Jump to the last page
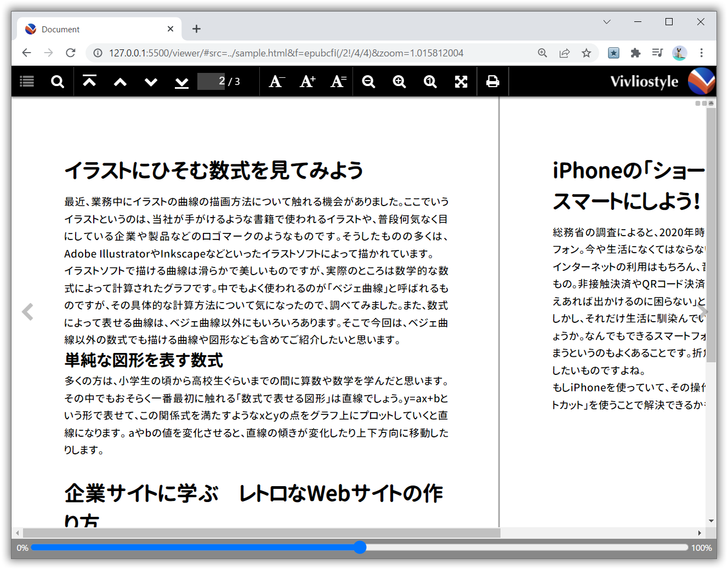This screenshot has height=570, width=728. pos(181,81)
